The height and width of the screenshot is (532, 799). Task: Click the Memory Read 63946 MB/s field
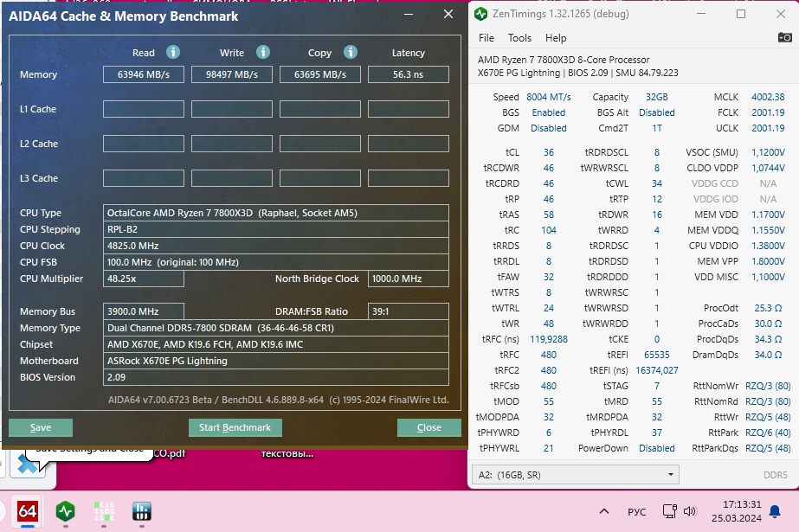tap(144, 74)
